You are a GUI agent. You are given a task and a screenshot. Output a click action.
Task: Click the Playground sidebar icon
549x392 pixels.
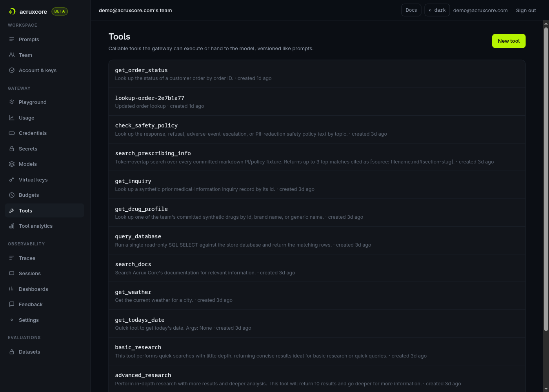(12, 102)
